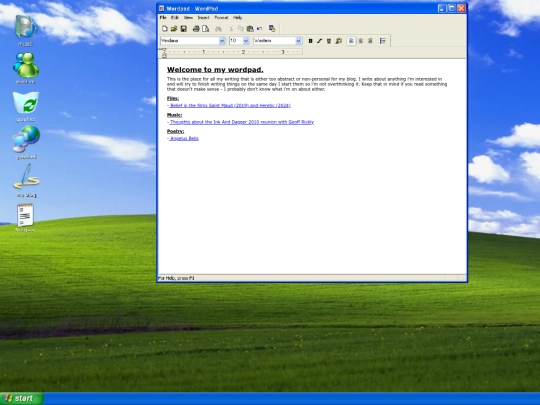
Task: Open the Insert menu
Action: pos(203,18)
